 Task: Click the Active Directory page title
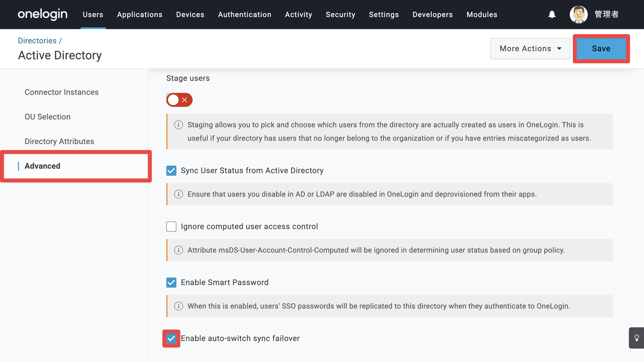coord(60,55)
